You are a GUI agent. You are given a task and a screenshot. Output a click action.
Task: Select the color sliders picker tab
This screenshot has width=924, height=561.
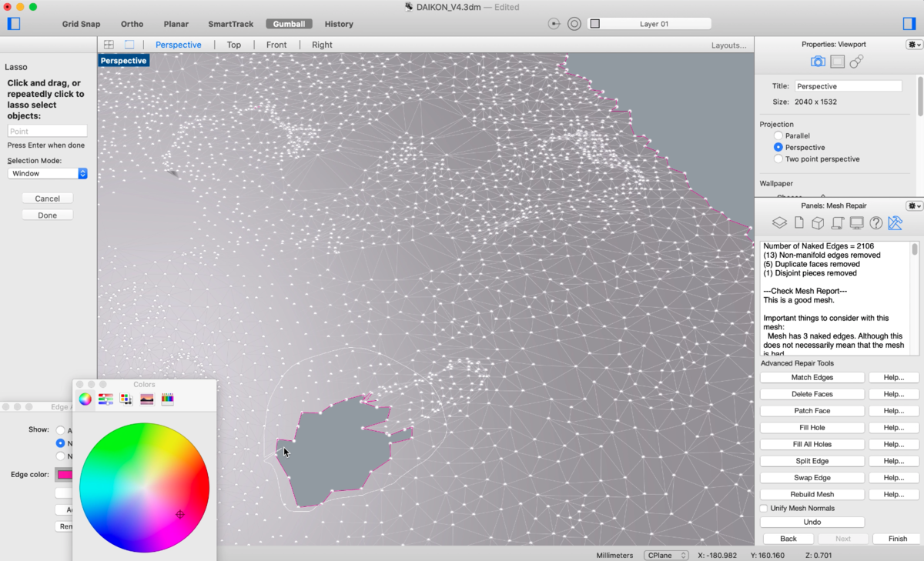105,399
